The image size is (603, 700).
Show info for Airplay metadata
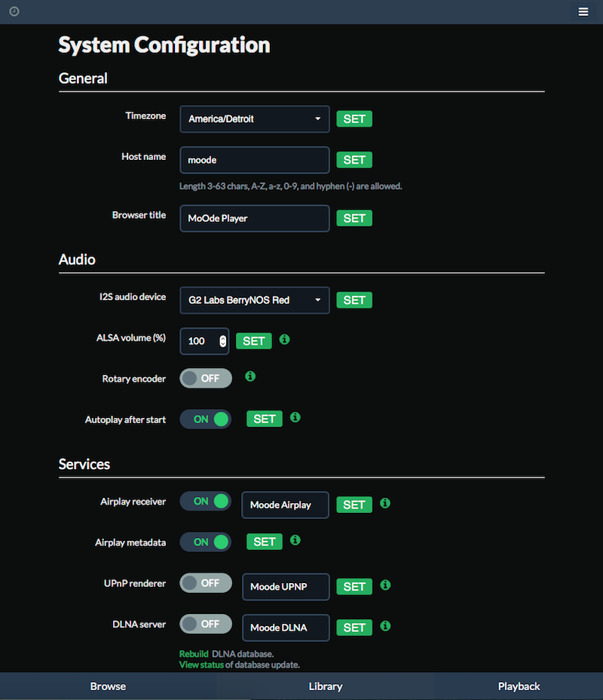click(x=295, y=540)
